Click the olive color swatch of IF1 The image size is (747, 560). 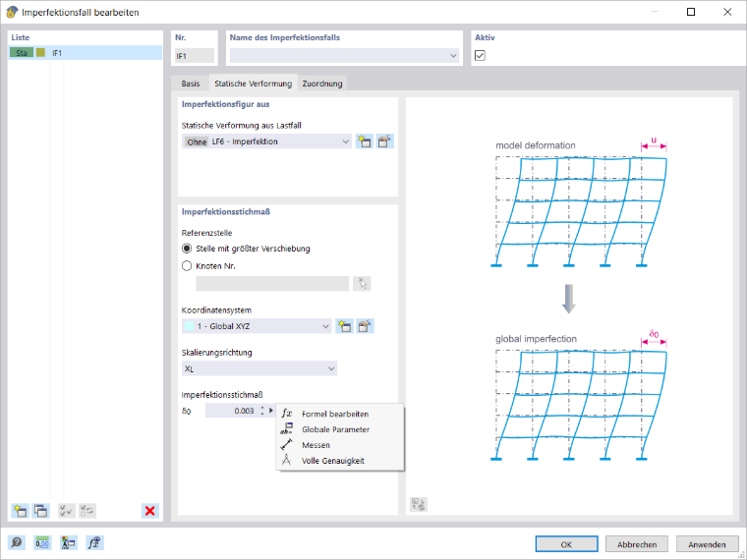click(40, 52)
